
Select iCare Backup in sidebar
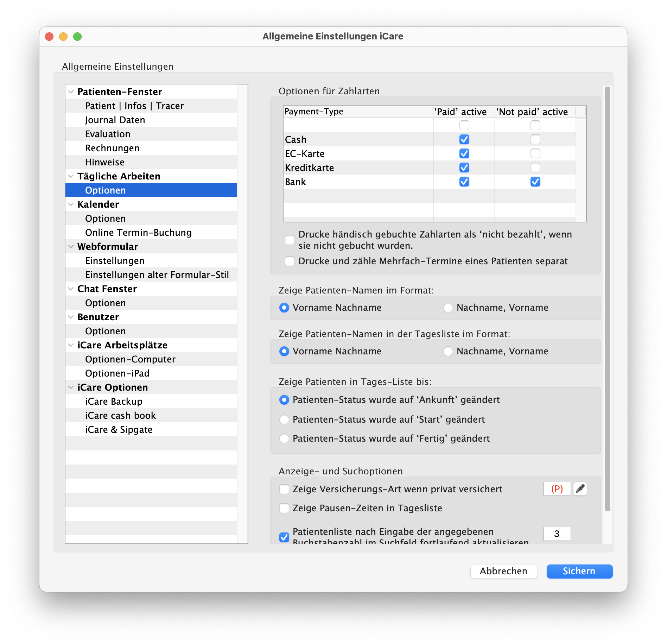(114, 402)
